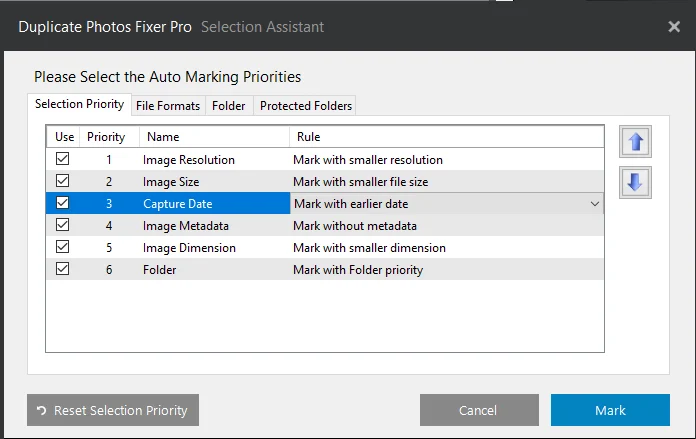The height and width of the screenshot is (439, 696).
Task: Select the Folder name cell in table
Action: click(x=159, y=270)
